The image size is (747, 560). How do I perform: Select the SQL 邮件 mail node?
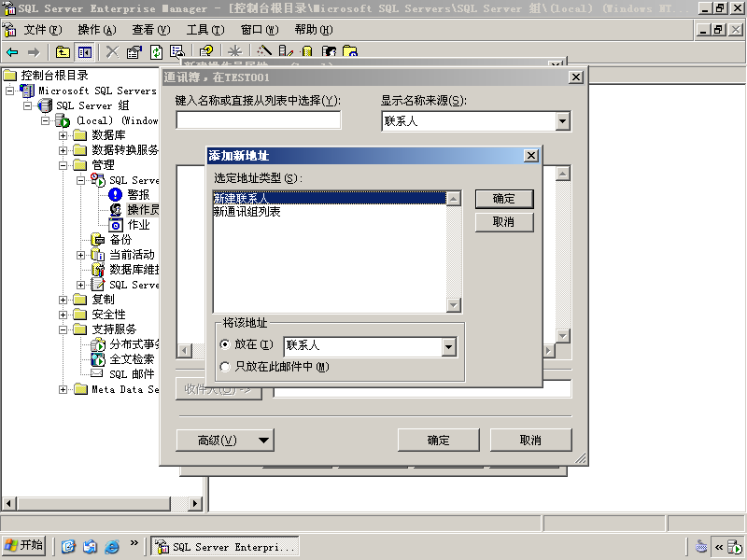(x=132, y=374)
